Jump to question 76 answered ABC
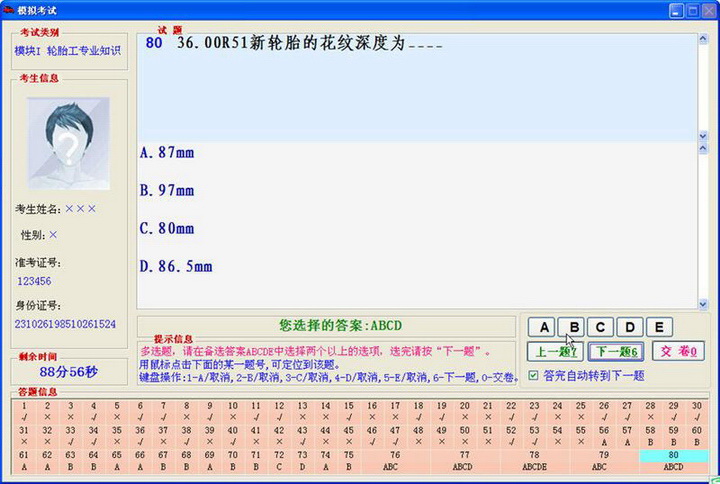 pos(395,461)
